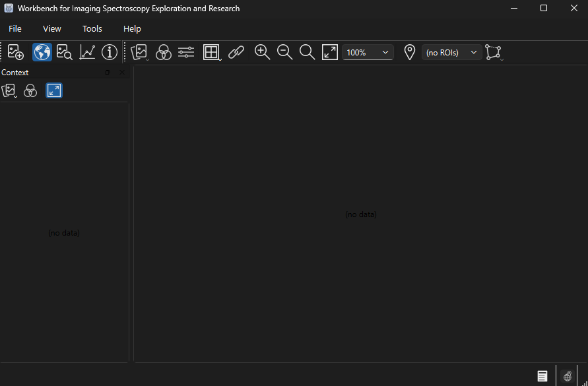Open main view dataset chooser icon
This screenshot has width=588, height=386.
[x=139, y=52]
